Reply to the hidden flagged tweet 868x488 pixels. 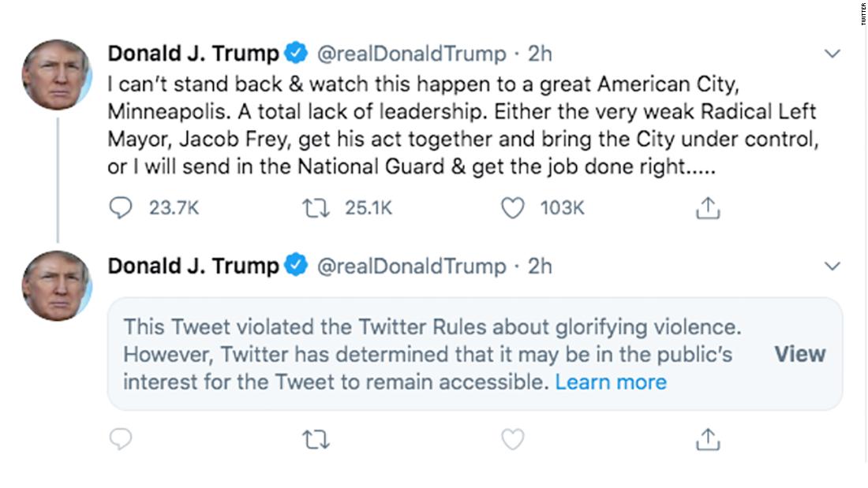pyautogui.click(x=121, y=439)
